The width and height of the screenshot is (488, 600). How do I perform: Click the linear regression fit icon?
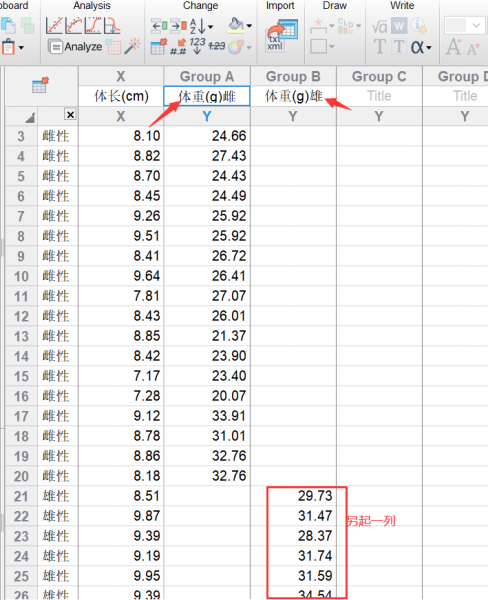(54, 25)
